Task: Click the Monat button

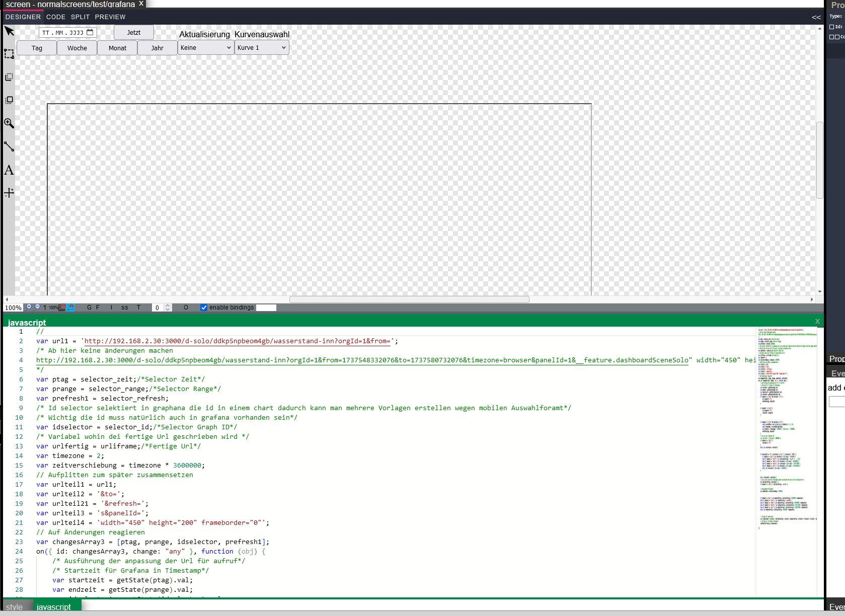Action: click(117, 48)
